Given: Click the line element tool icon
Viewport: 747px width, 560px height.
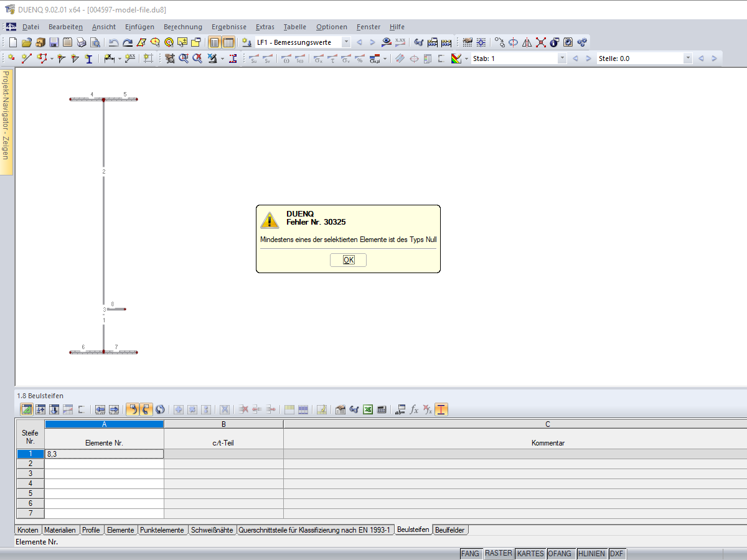Looking at the screenshot, I should tap(26, 58).
